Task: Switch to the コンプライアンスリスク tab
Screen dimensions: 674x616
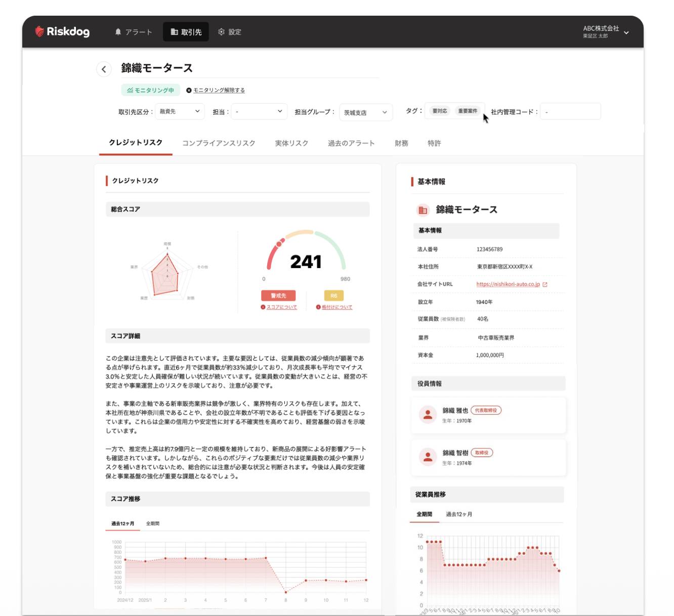Action: coord(219,143)
